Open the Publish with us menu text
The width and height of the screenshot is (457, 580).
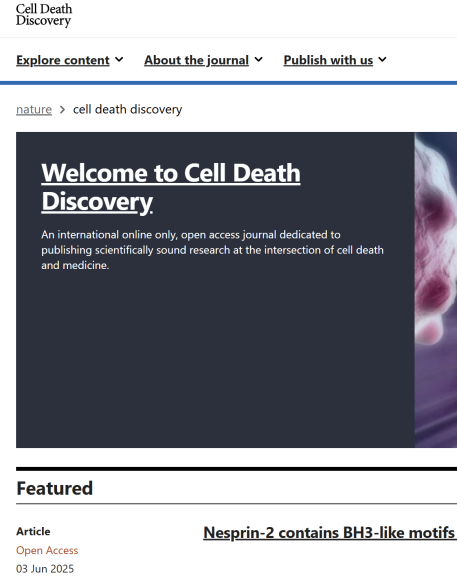[x=328, y=60]
